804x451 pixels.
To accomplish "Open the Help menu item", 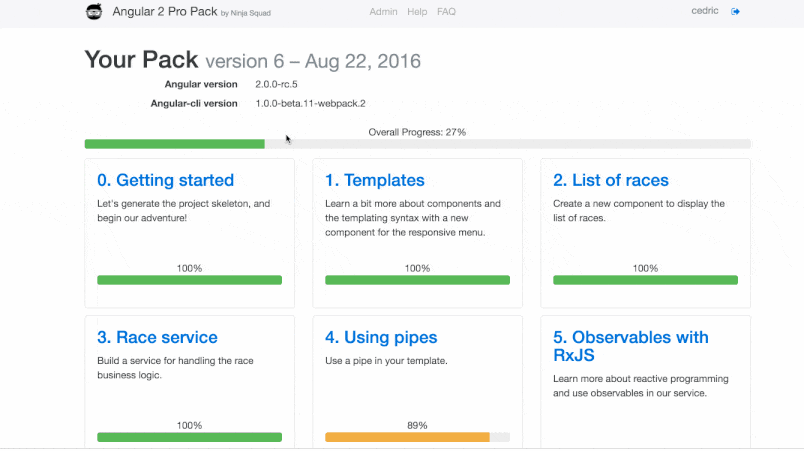I will click(x=417, y=11).
